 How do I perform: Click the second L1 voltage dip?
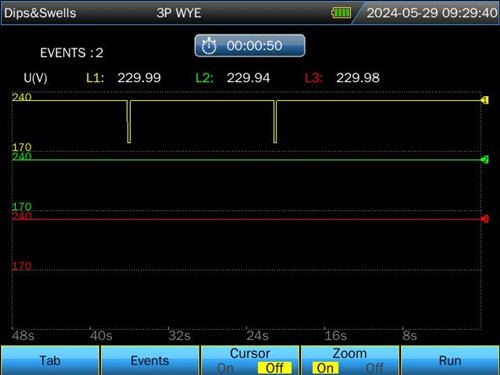tap(275, 122)
